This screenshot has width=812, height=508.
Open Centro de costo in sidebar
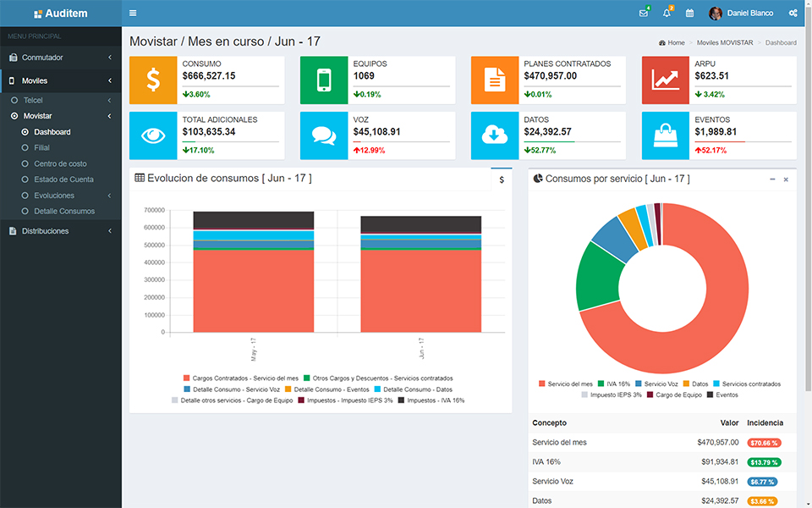61,163
